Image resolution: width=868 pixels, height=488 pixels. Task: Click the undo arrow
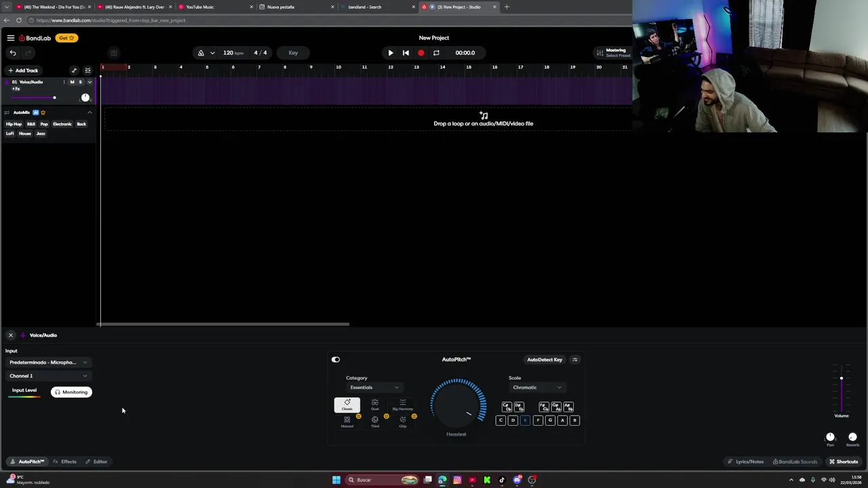[x=13, y=53]
